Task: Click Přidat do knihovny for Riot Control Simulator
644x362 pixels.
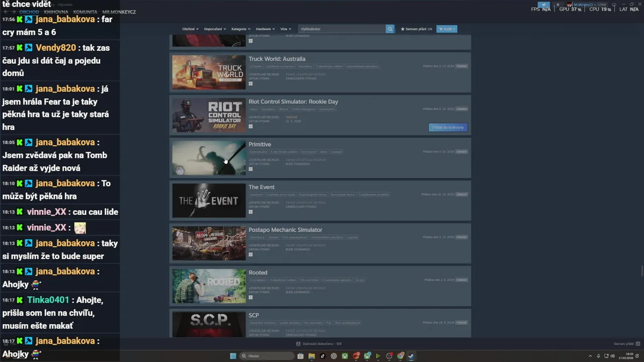Action: point(448,127)
